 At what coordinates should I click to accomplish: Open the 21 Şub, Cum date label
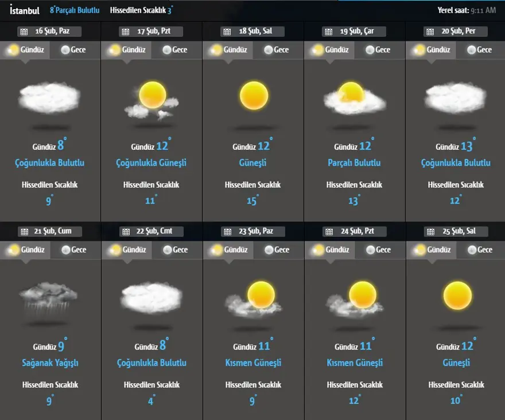coord(55,232)
